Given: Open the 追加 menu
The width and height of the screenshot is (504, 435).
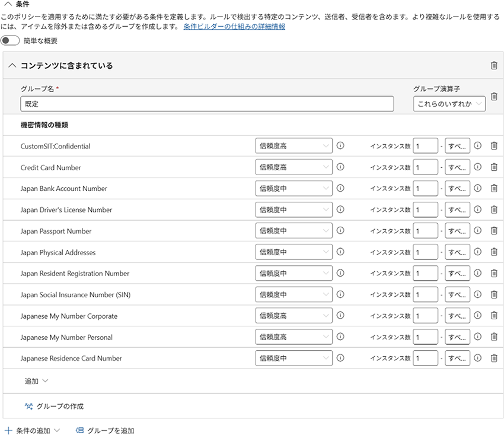Looking at the screenshot, I should 36,381.
